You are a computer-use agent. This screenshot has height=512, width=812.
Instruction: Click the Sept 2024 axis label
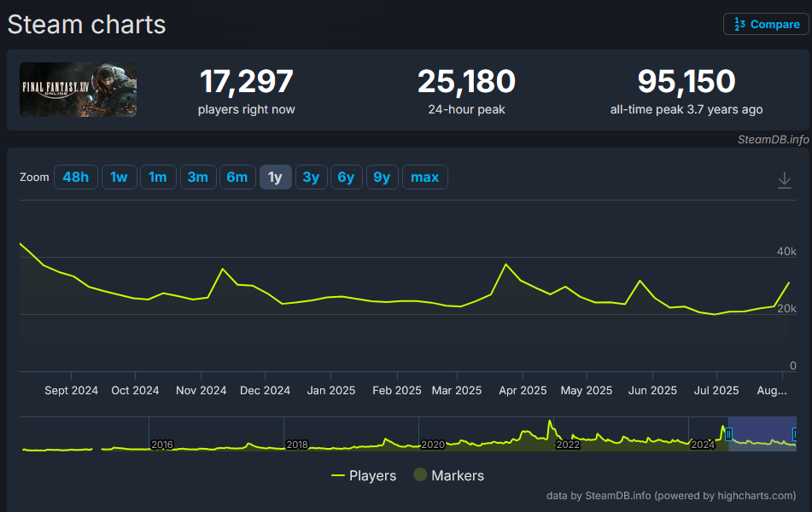click(71, 390)
